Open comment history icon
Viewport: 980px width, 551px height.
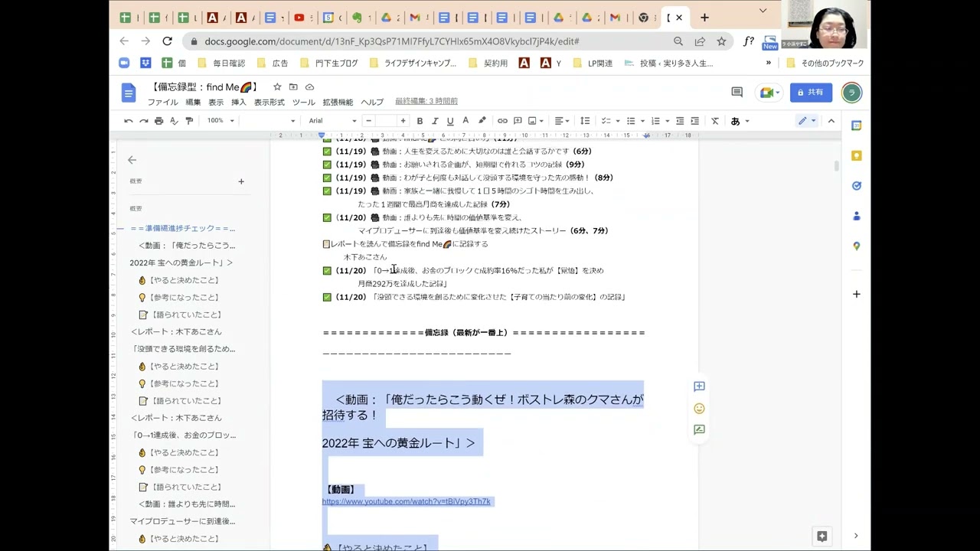point(737,93)
